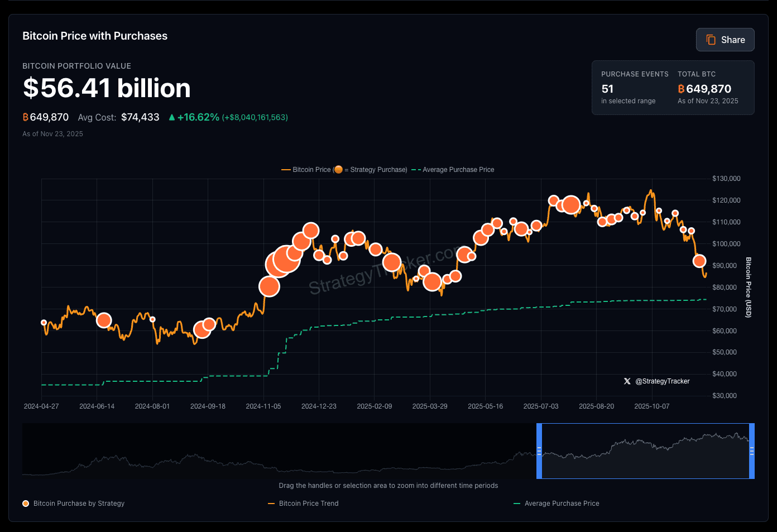
Task: Click the left handle of the range selector
Action: tap(539, 451)
